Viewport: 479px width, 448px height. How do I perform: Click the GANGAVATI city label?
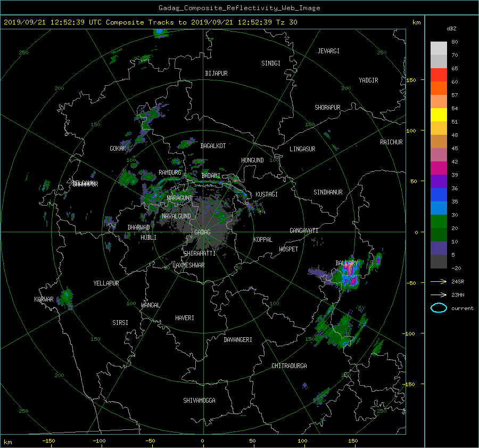pos(304,231)
